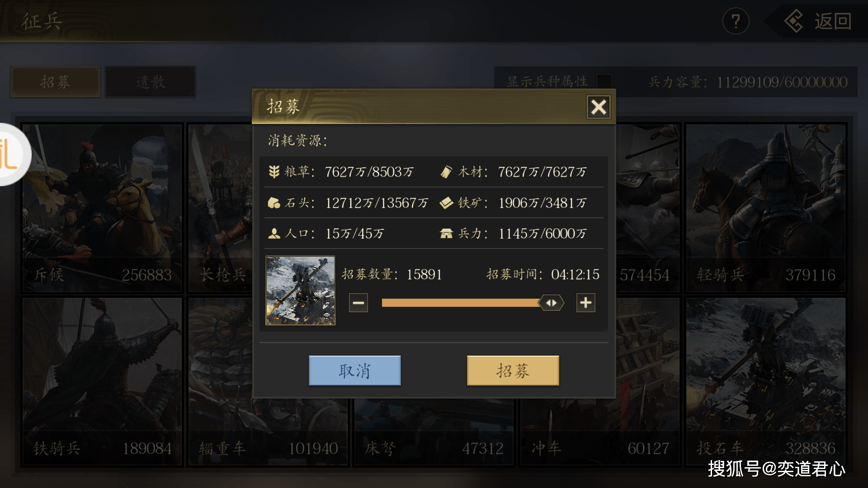Viewport: 868px width, 488px height.
Task: Select the 铁骑兵 troop card
Action: pos(103,381)
